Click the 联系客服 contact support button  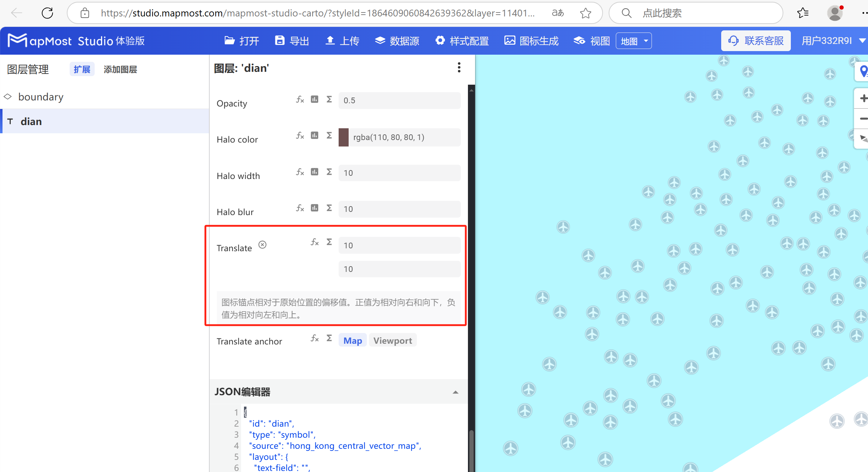tap(755, 40)
